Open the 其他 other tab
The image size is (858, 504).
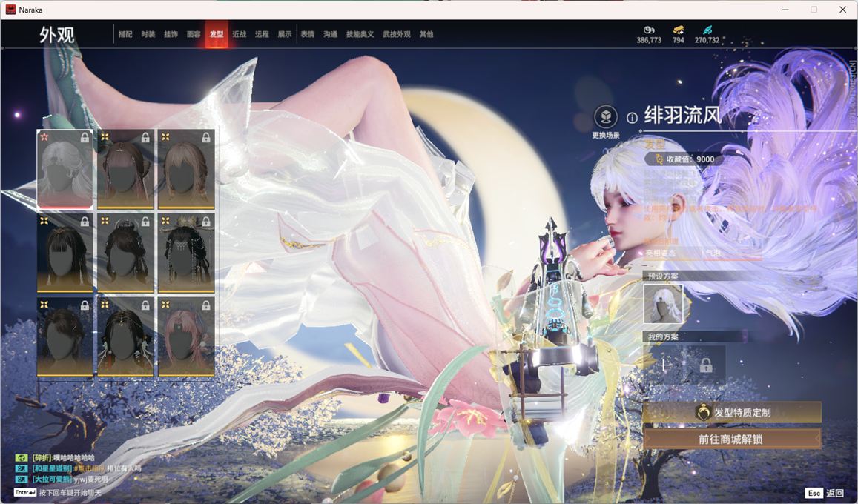click(426, 34)
